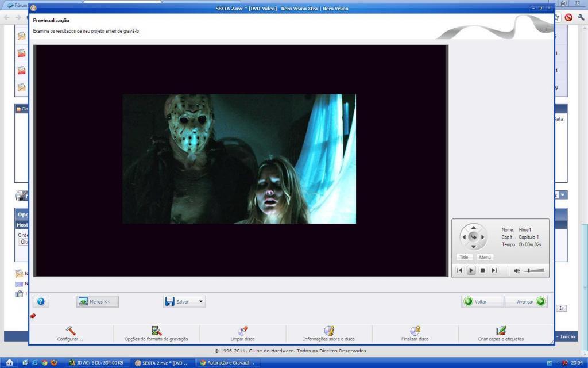This screenshot has height=368, width=588.
Task: Open Nero Vision help
Action: (x=41, y=301)
